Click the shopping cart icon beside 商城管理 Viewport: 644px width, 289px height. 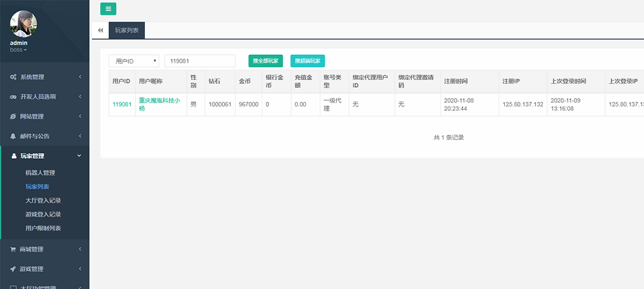[x=13, y=249]
